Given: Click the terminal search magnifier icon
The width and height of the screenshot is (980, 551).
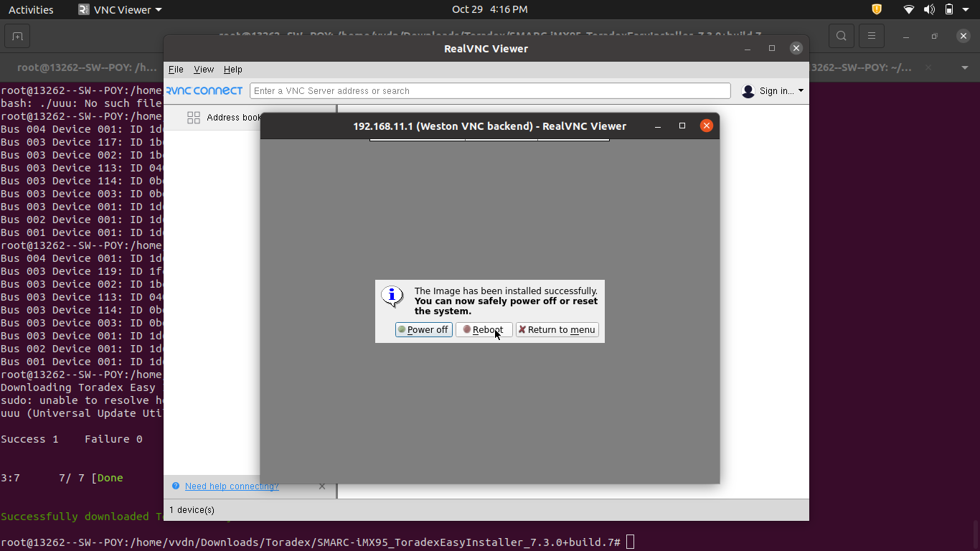Looking at the screenshot, I should [842, 36].
